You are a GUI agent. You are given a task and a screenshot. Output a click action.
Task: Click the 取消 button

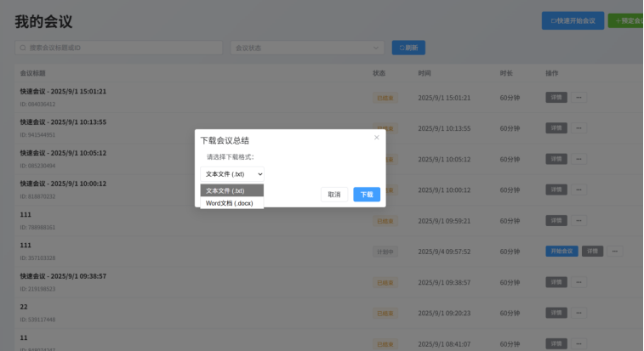(334, 195)
